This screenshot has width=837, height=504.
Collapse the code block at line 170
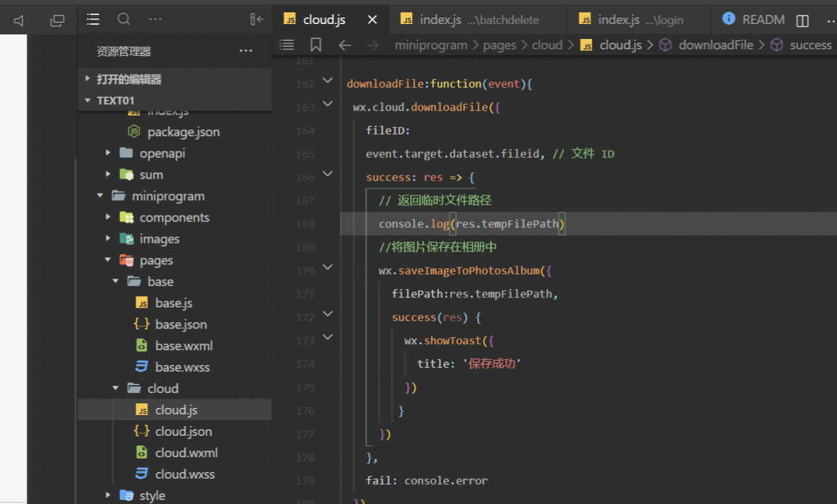[328, 267]
